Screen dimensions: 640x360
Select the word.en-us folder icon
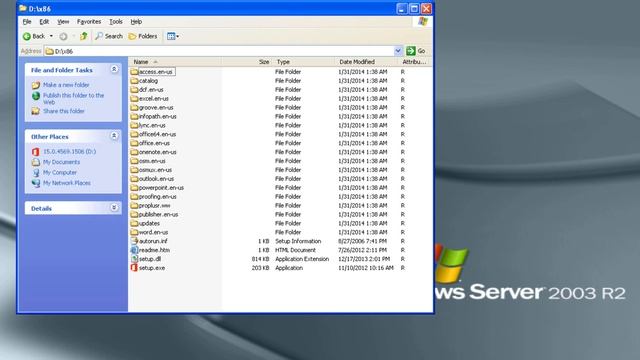(134, 232)
